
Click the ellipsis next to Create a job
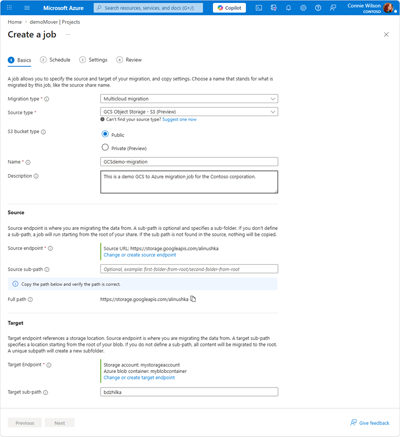tap(68, 34)
